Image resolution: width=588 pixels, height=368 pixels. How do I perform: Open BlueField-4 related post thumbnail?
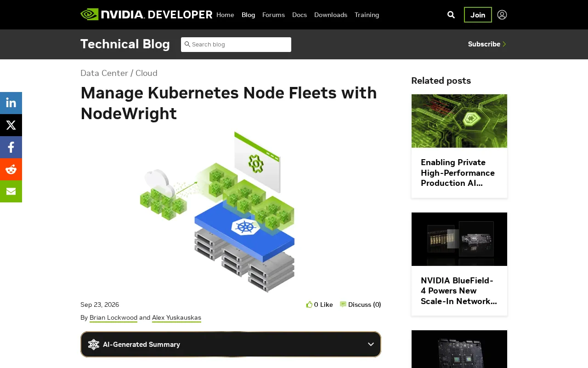[459, 239]
